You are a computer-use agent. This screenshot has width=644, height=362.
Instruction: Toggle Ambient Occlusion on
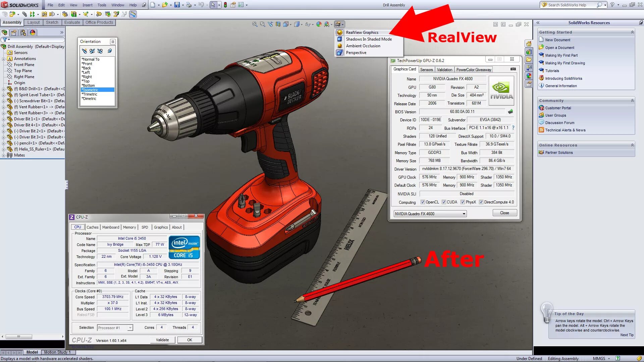[363, 46]
